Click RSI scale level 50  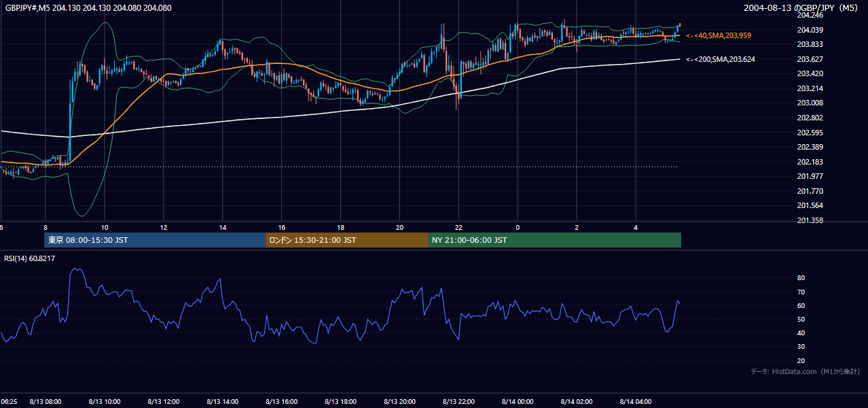[x=801, y=319]
